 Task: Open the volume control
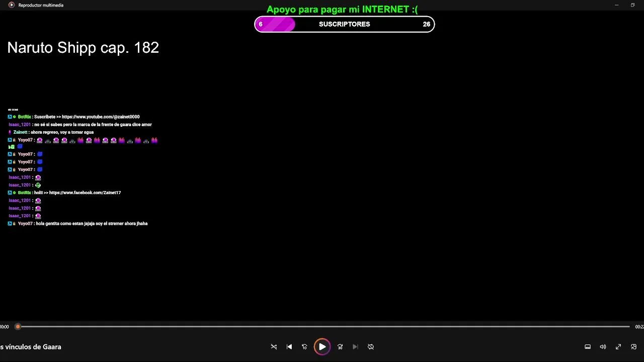[x=603, y=346]
